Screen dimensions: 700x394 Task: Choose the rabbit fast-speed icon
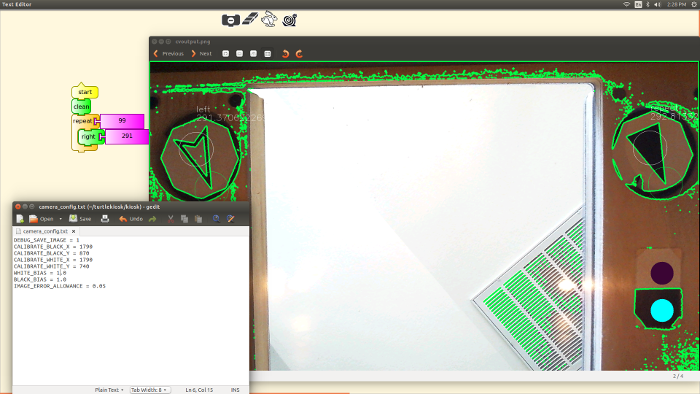coord(269,19)
